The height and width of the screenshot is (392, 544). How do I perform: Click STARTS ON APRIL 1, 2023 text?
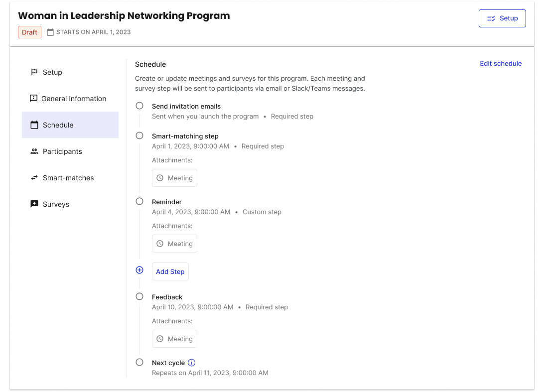[93, 32]
